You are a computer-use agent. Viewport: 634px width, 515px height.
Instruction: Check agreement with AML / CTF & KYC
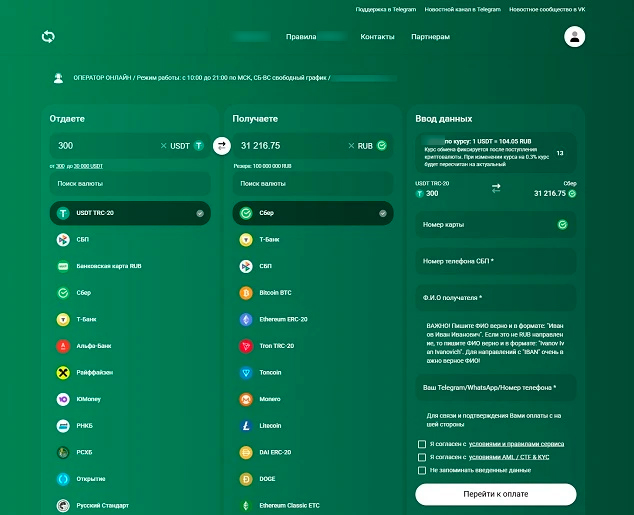pos(422,457)
